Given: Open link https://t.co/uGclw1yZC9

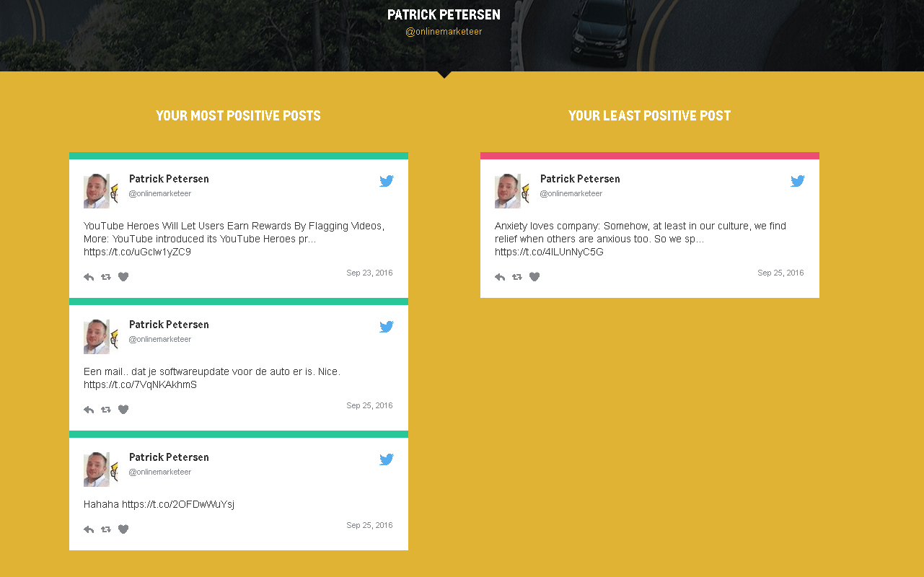Looking at the screenshot, I should 137,252.
